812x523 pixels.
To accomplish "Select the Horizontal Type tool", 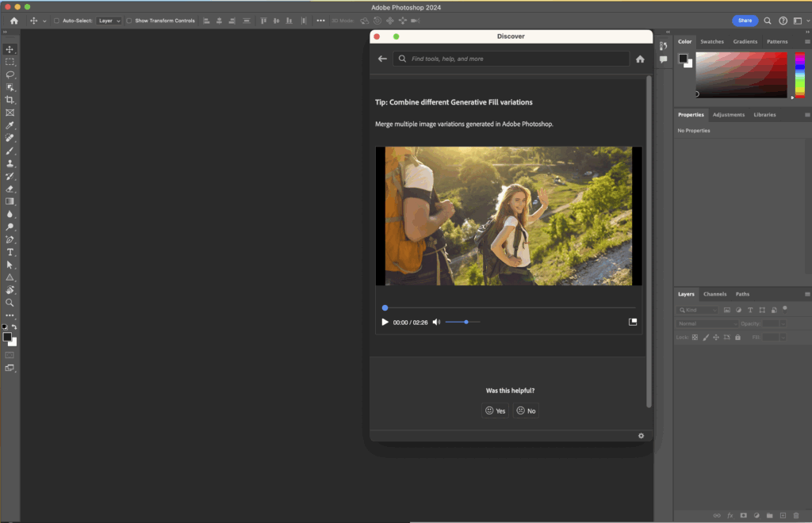I will [10, 252].
